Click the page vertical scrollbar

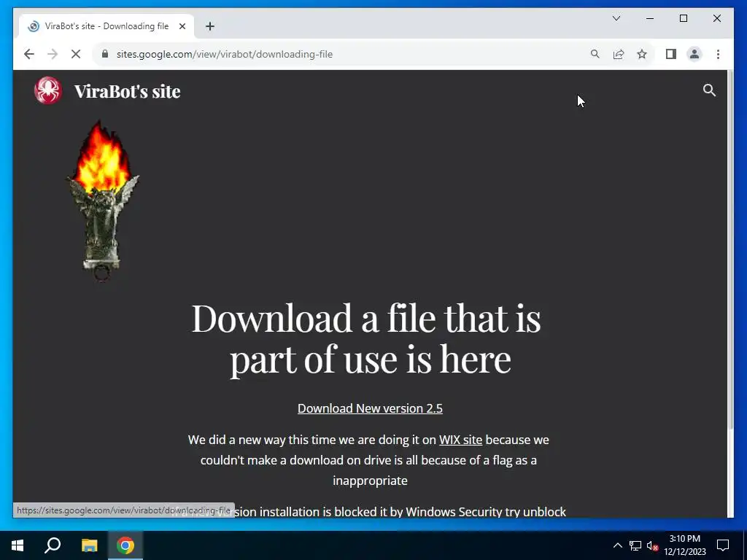pyautogui.click(x=730, y=248)
